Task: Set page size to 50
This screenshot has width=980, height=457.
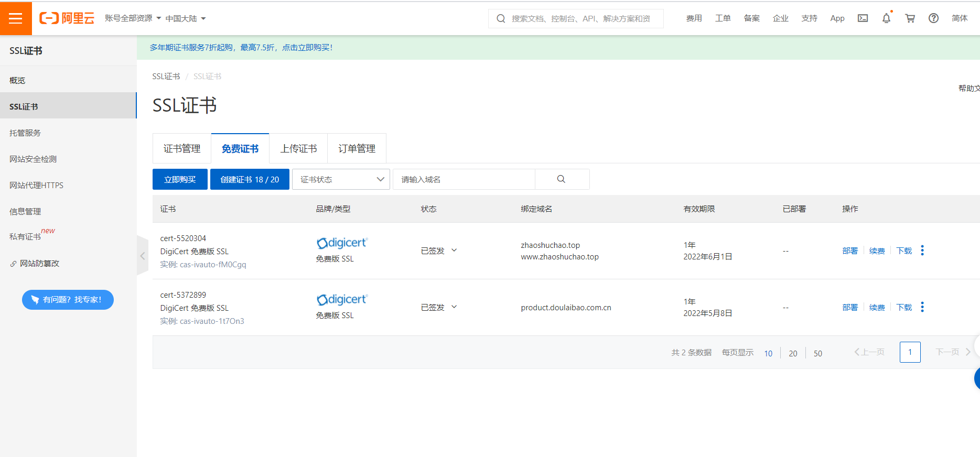Action: click(x=818, y=353)
